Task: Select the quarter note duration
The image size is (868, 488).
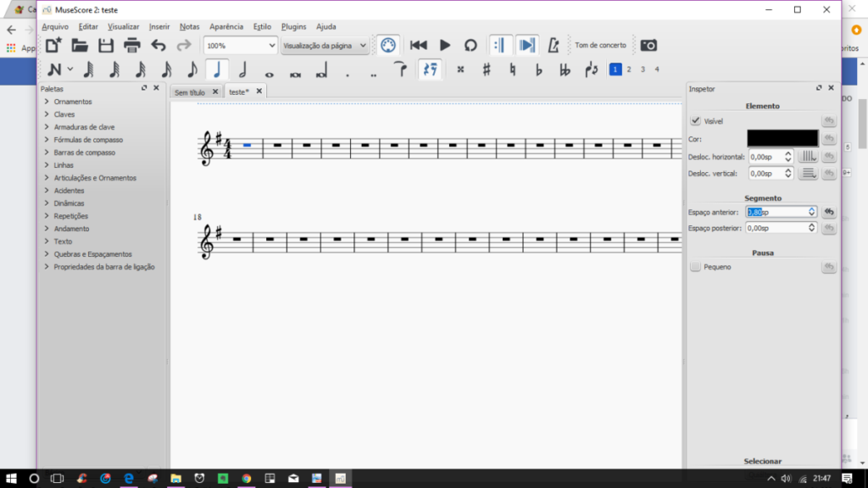Action: tap(217, 70)
